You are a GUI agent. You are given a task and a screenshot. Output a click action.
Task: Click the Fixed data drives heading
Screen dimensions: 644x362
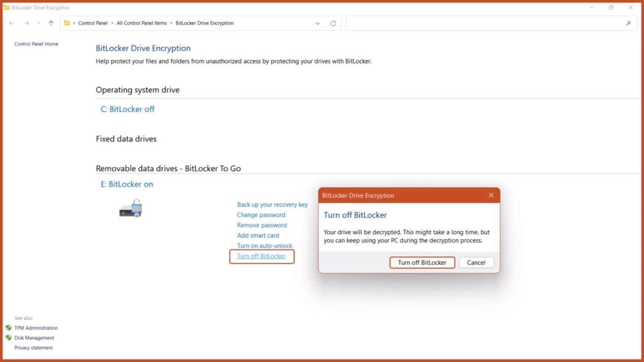coord(126,139)
